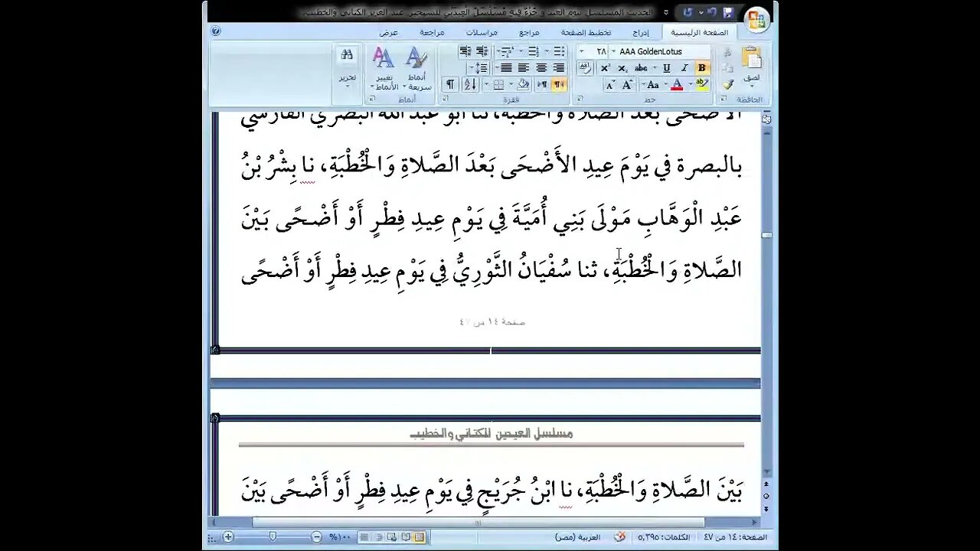Click the Copy icon in clipboard group

[727, 68]
